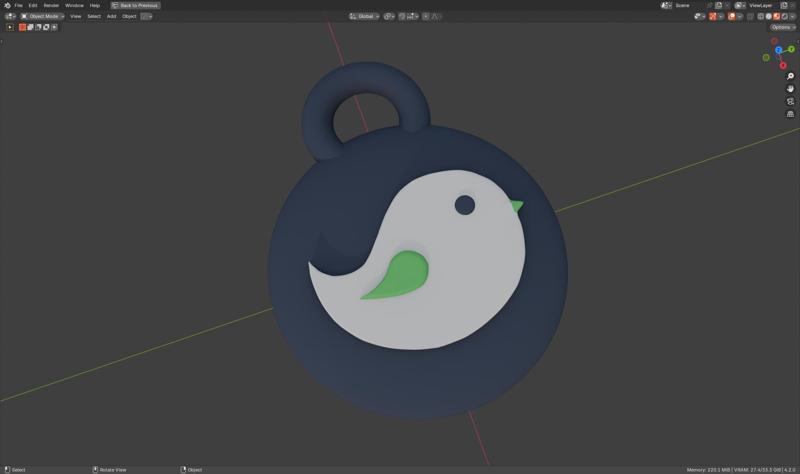Viewport: 800px width, 474px height.
Task: Switch to wireframe shading
Action: tap(760, 16)
